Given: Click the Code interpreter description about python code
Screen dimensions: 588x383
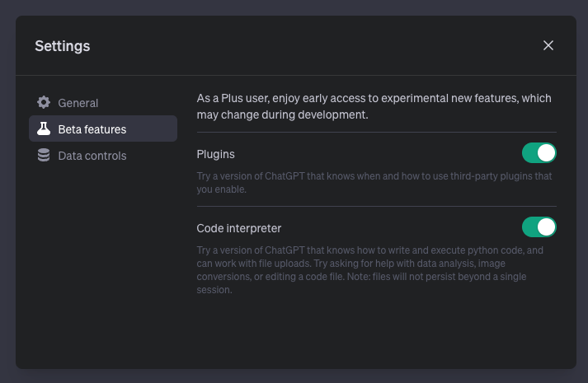Looking at the screenshot, I should coord(369,270).
